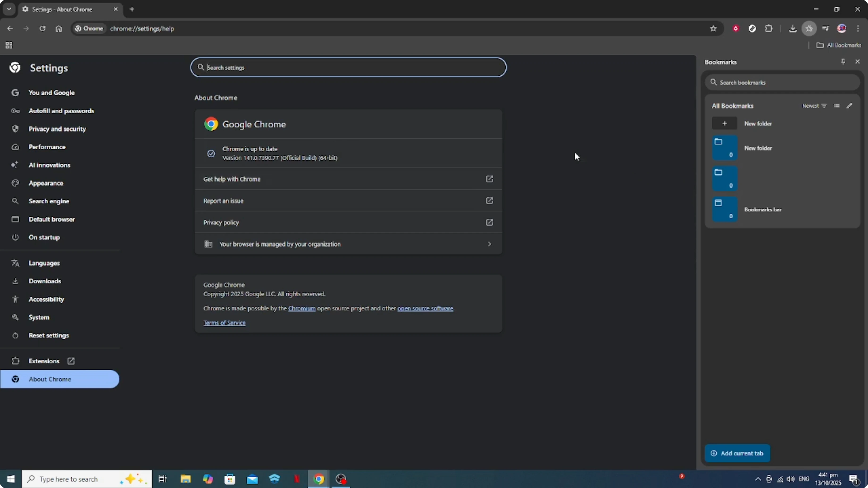Open Performance settings

pyautogui.click(x=47, y=147)
